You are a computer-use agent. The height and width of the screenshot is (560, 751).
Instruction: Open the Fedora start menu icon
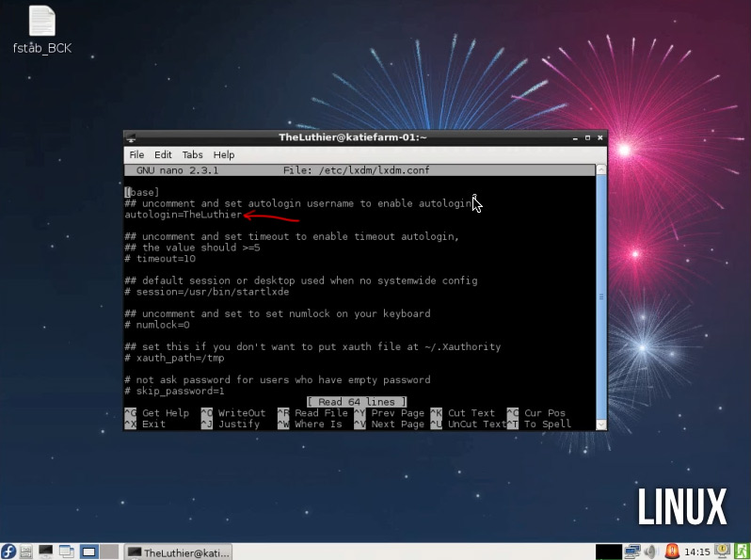pyautogui.click(x=8, y=552)
